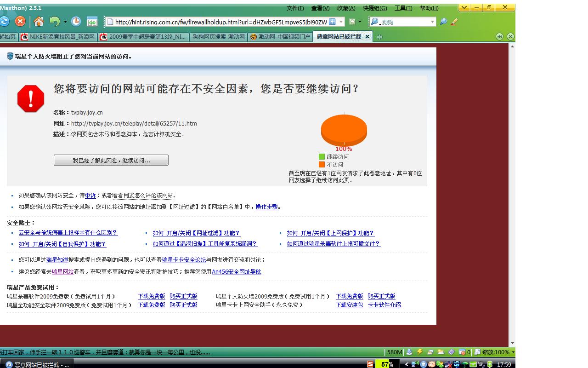This screenshot has width=588, height=368.
Task: Click the Rising firewall shield tray icon
Action: coord(457,364)
